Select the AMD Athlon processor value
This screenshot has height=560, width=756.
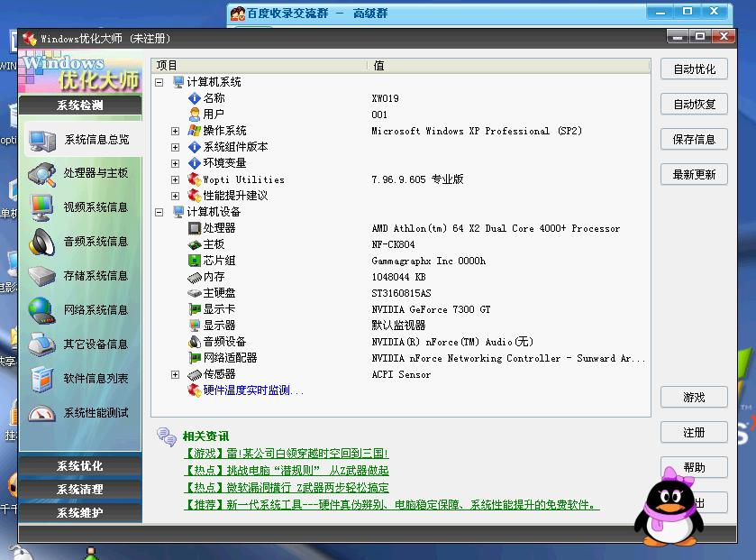click(496, 229)
